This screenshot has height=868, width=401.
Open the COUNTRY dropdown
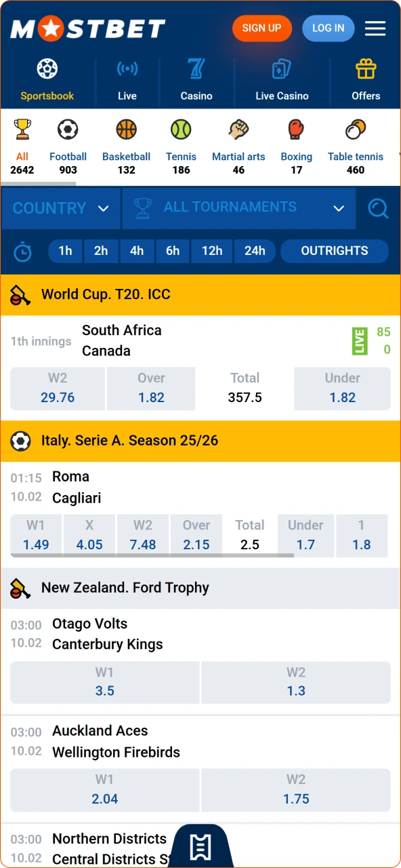(x=60, y=208)
